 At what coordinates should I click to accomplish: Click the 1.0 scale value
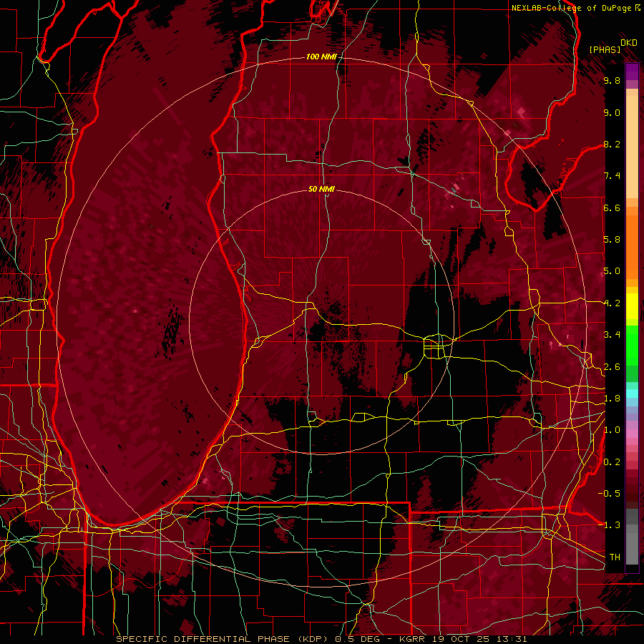612,430
